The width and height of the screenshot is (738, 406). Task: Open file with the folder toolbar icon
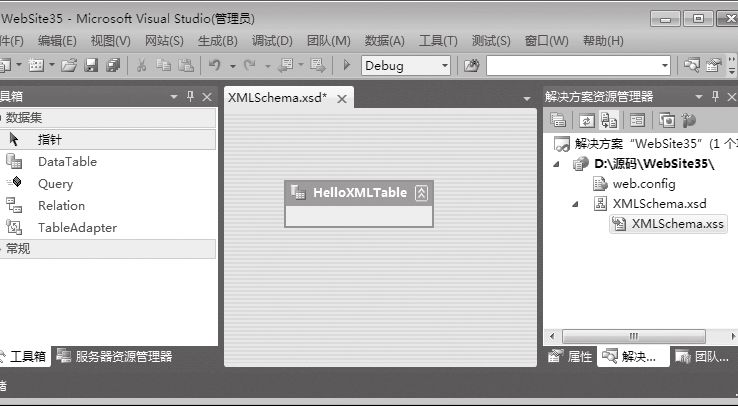tap(69, 65)
